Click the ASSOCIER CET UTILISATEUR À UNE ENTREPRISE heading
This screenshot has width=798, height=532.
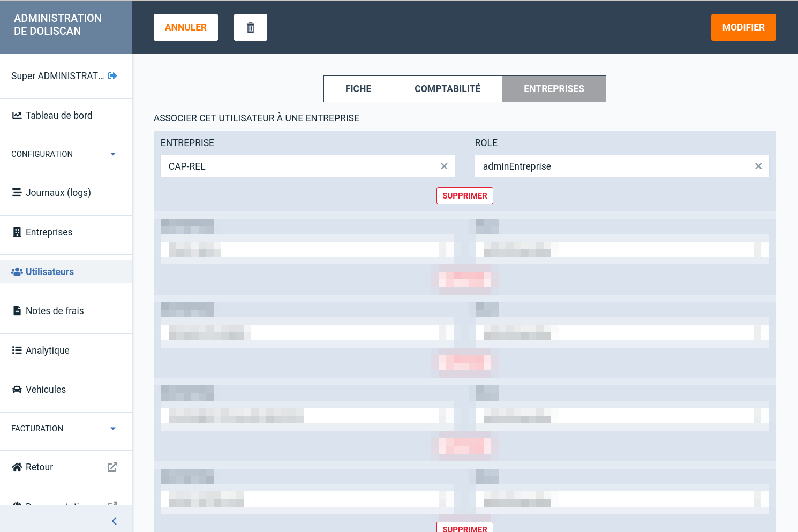(x=257, y=118)
